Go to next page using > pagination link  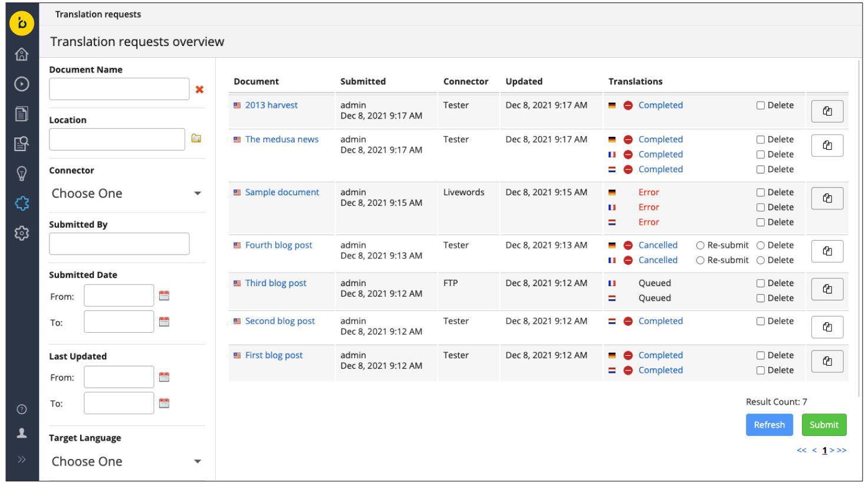click(x=832, y=451)
